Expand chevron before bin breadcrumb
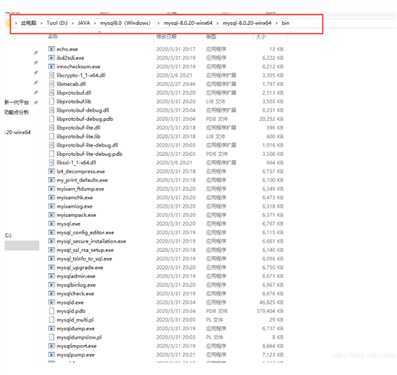Screen dimensions: 397x375 tap(277, 23)
